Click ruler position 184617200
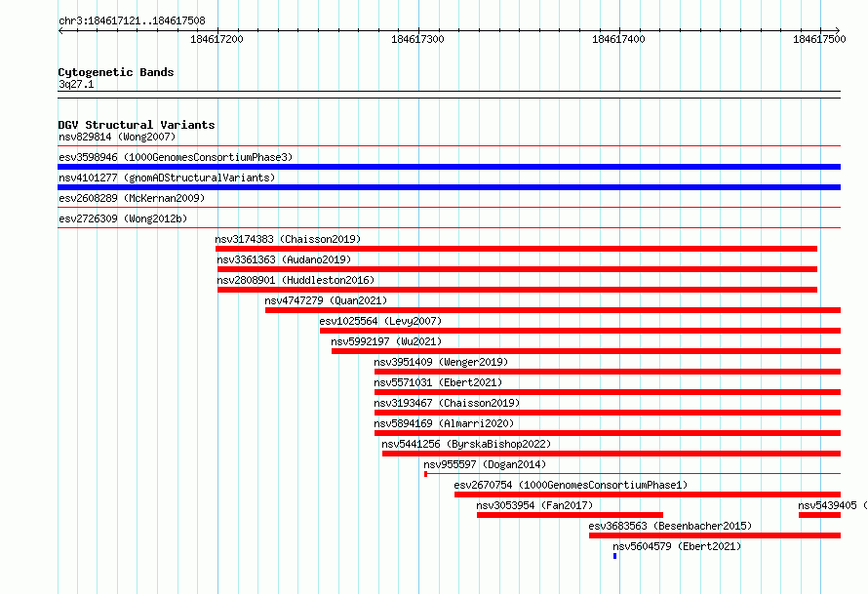 pyautogui.click(x=217, y=39)
